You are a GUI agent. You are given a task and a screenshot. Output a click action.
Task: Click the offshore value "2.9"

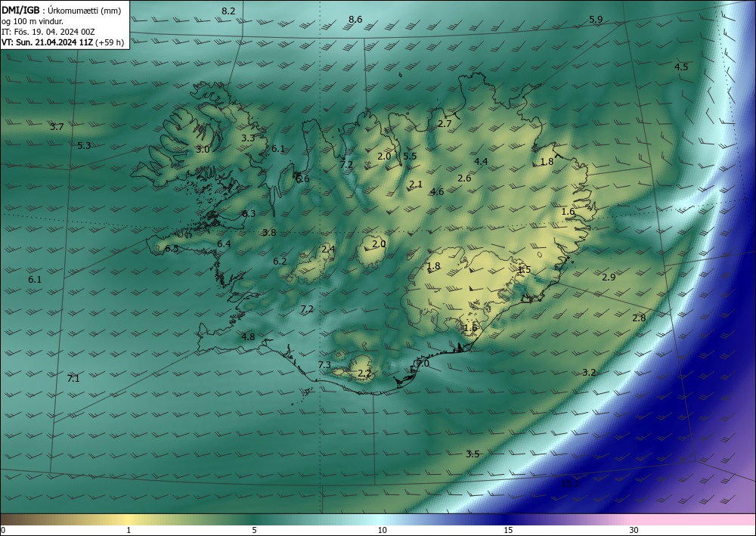(x=609, y=277)
